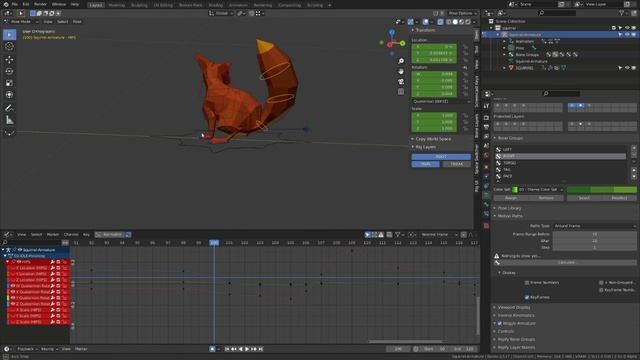Click the ROOT rig layer button
The image size is (640, 360).
coord(441,157)
